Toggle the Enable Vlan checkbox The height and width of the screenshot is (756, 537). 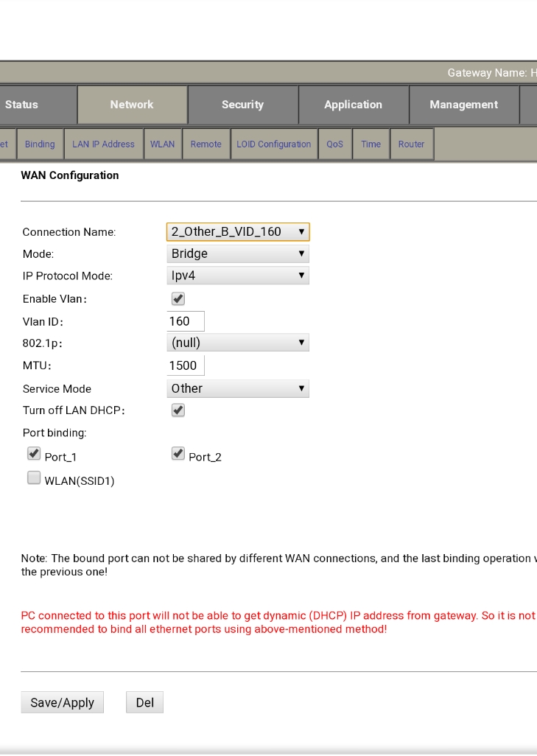point(178,298)
